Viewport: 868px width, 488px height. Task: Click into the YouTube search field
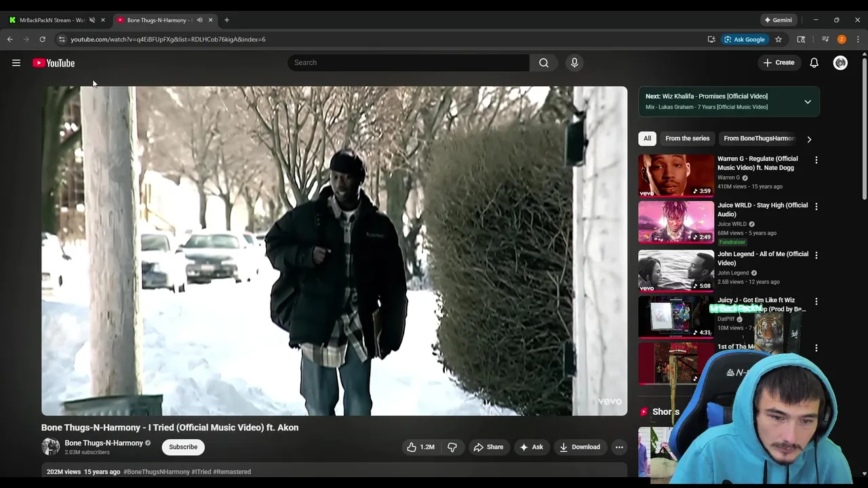408,63
